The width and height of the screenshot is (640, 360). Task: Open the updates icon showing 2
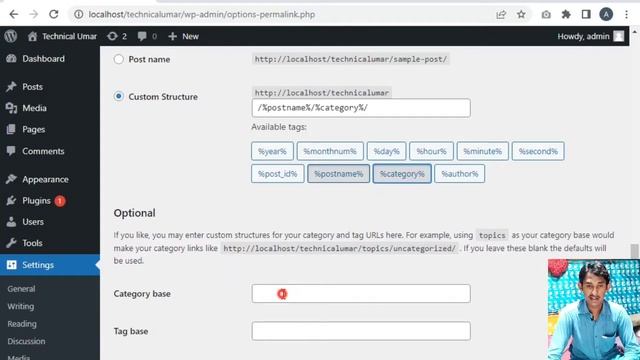coord(117,36)
